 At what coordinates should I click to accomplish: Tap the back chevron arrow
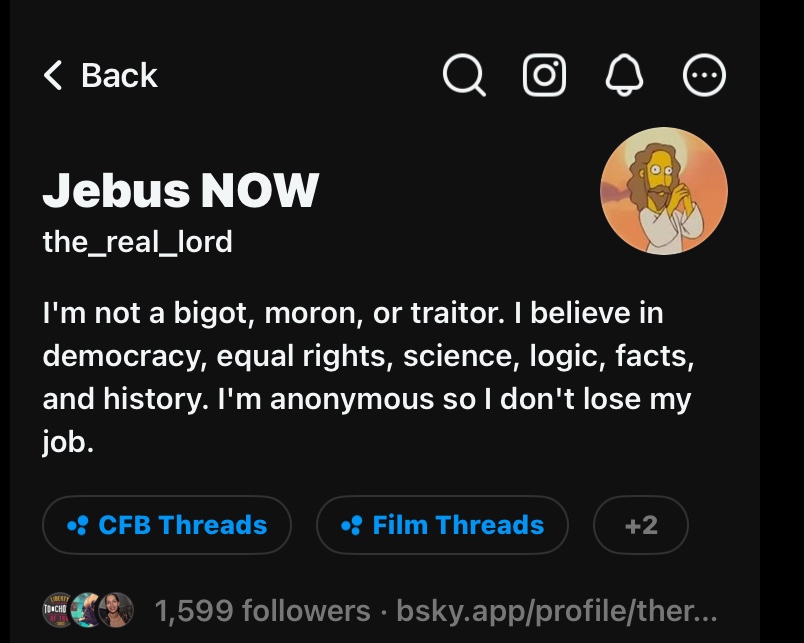click(53, 75)
